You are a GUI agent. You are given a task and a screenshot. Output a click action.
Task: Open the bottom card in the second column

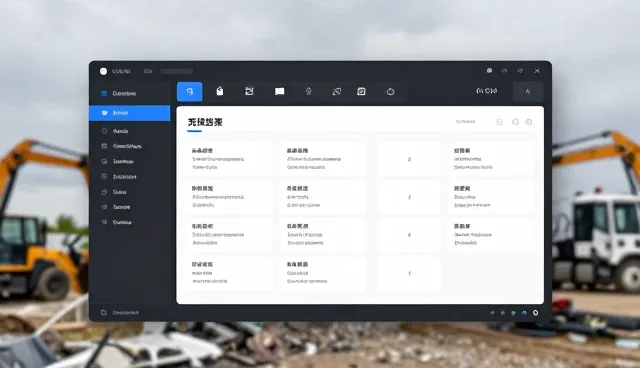tap(323, 273)
